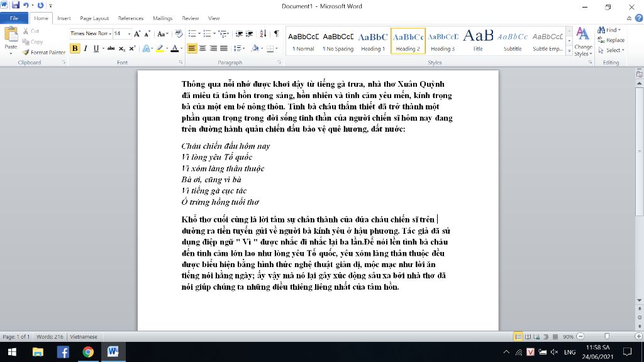Apply subscript formatting

point(121,48)
